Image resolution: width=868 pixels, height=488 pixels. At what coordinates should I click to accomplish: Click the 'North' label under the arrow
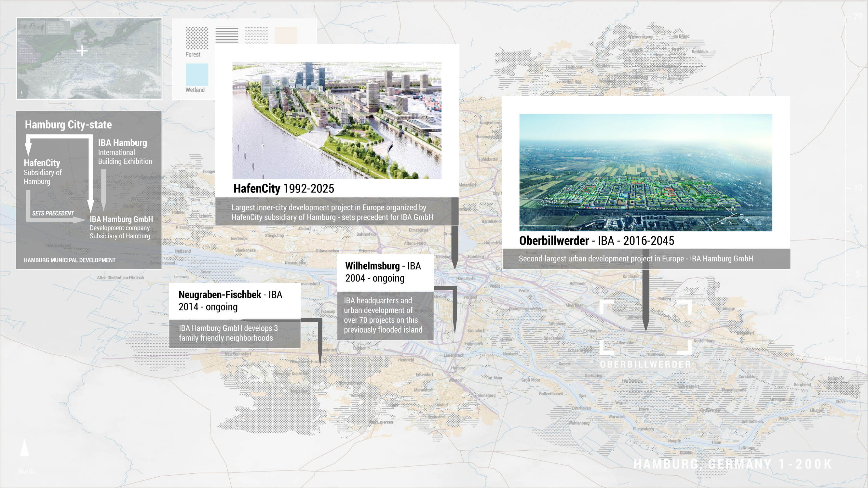26,471
